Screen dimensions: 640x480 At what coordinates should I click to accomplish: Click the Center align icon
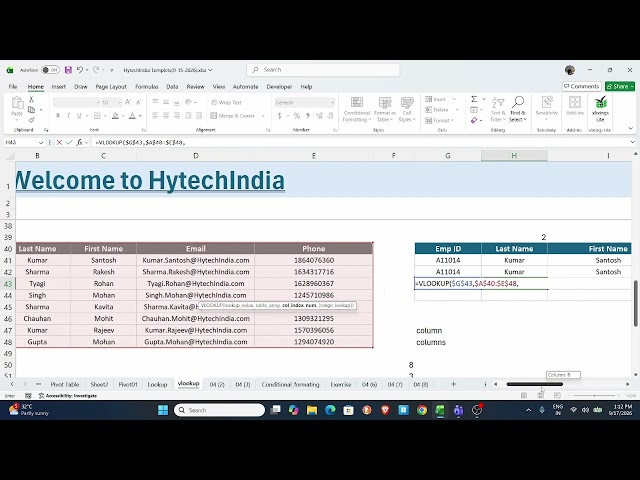[166, 116]
